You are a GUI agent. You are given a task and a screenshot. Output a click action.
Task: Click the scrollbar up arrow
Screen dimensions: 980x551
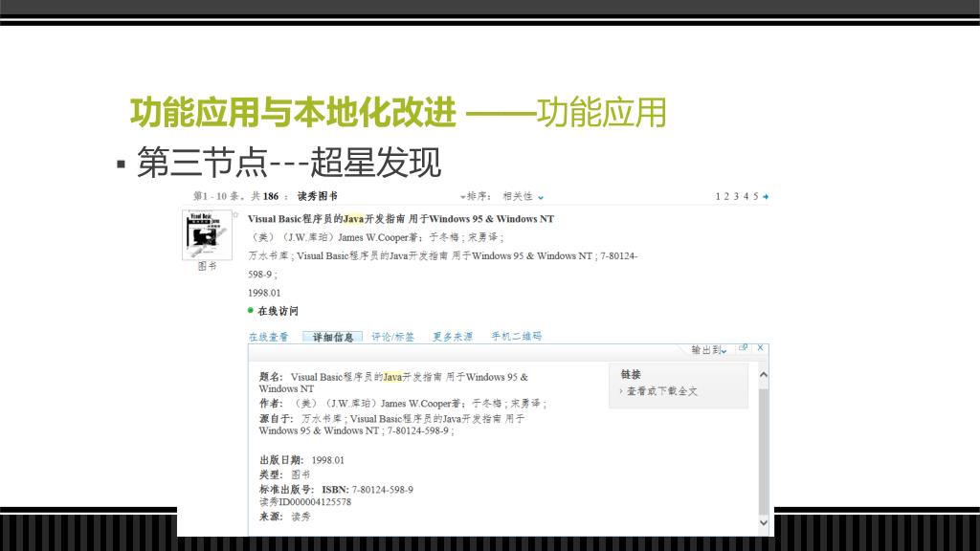(763, 375)
